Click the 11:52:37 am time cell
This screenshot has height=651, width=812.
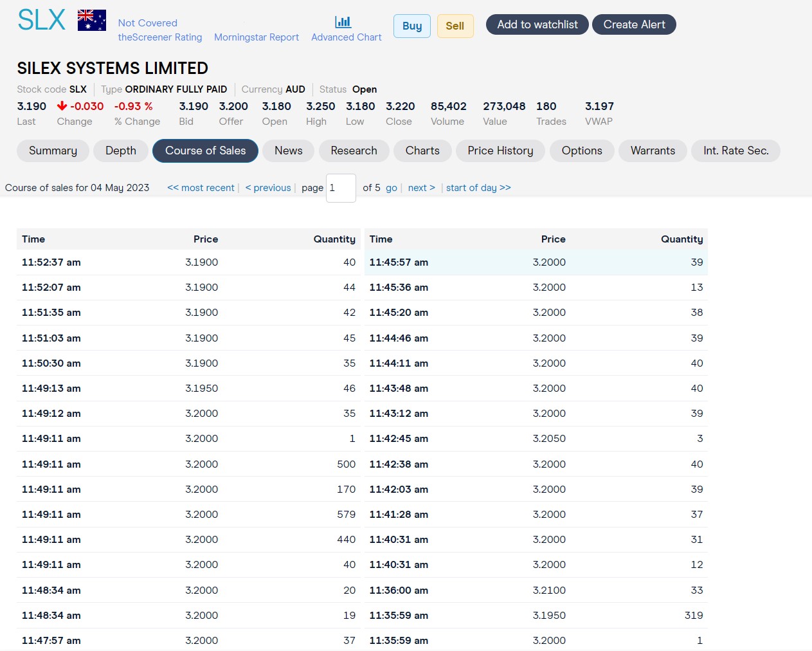[51, 262]
